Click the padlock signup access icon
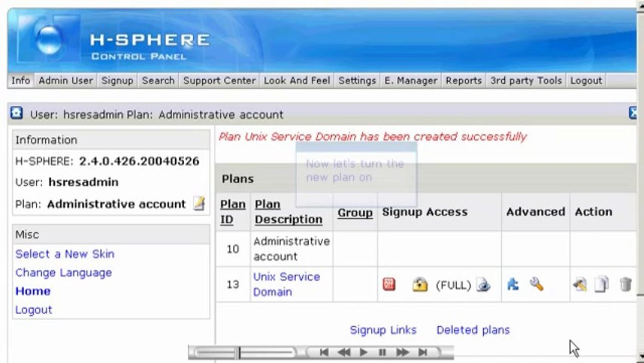 419,285
